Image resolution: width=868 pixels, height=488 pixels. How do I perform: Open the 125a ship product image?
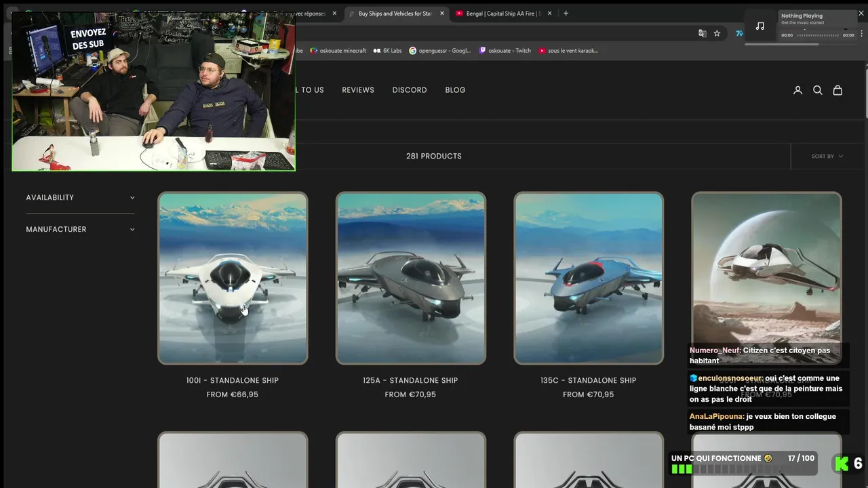click(411, 278)
